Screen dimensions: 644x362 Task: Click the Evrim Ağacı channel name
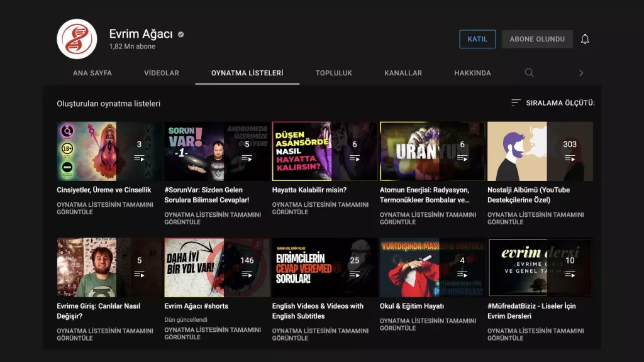click(x=141, y=34)
